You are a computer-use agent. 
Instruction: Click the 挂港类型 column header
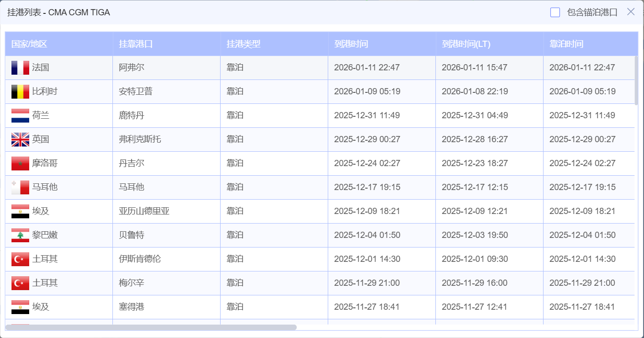[x=244, y=44]
